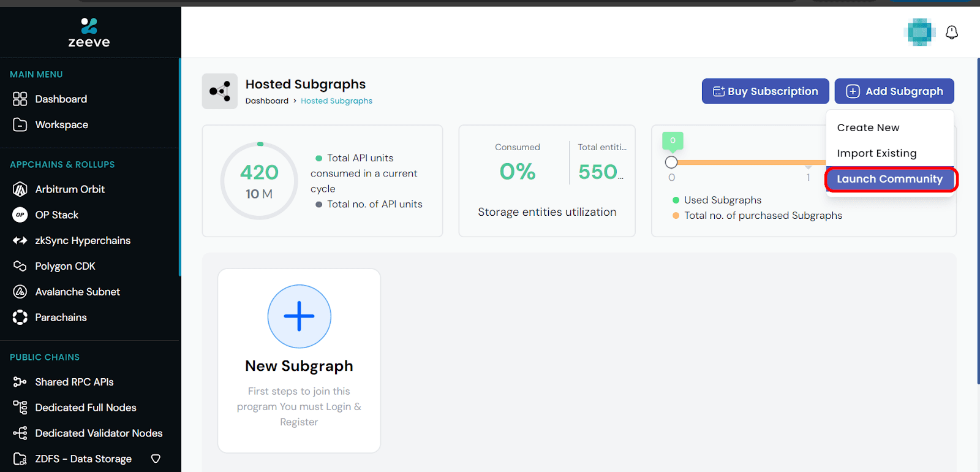Click the Polygon CDK icon

[x=20, y=266]
